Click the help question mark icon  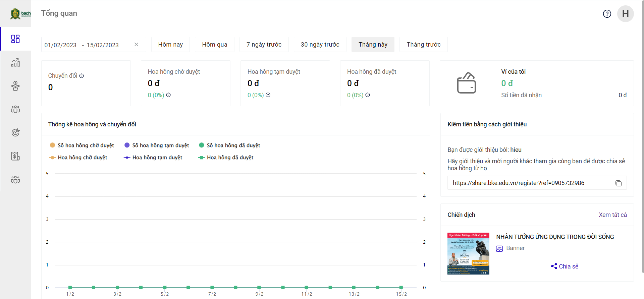click(x=607, y=14)
